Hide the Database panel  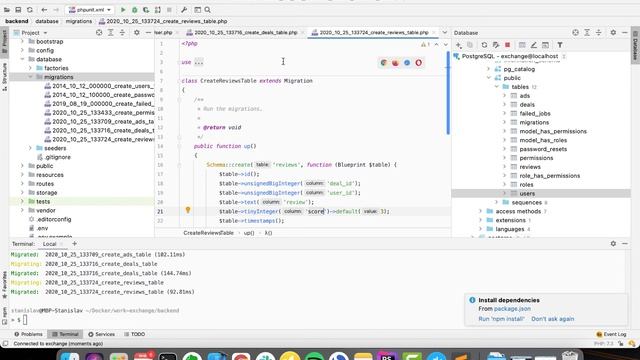pyautogui.click(x=625, y=33)
